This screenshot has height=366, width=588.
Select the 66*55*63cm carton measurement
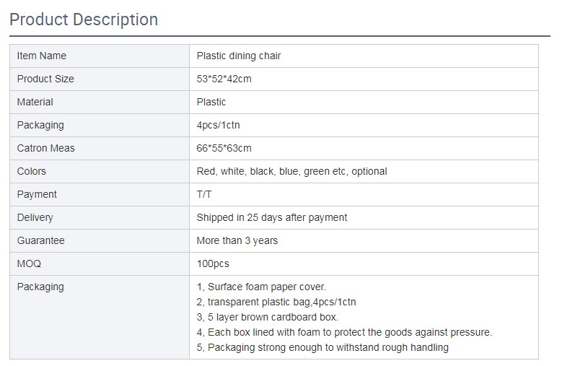click(224, 148)
